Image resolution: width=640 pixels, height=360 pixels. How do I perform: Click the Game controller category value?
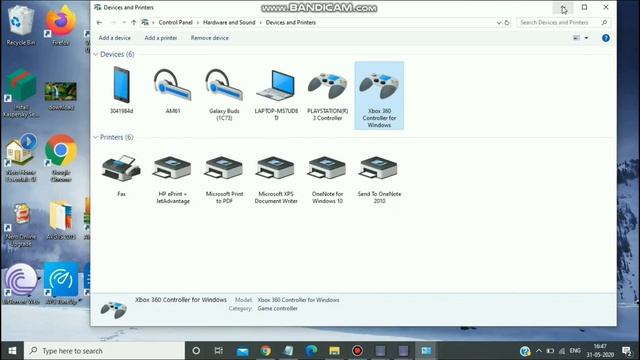[x=278, y=309]
